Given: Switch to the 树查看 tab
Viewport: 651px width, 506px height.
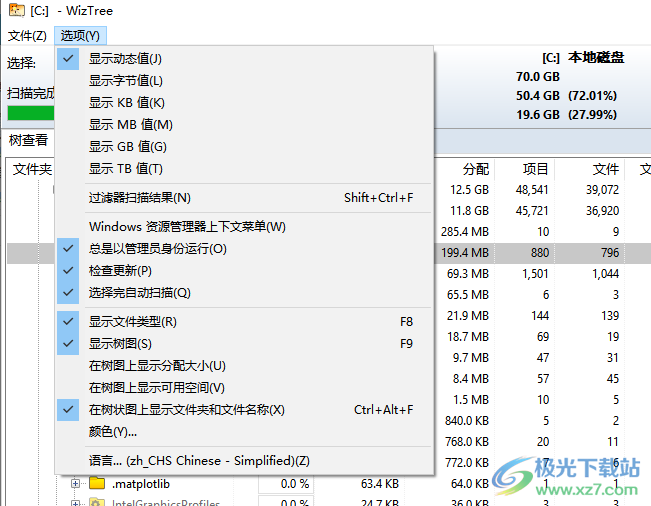Looking at the screenshot, I should [28, 140].
